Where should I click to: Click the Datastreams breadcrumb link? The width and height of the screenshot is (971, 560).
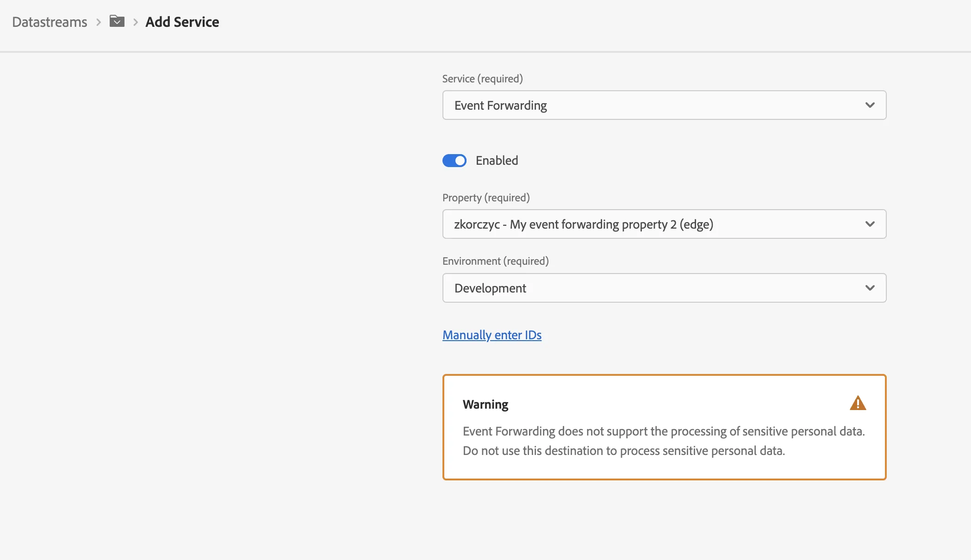(x=50, y=22)
